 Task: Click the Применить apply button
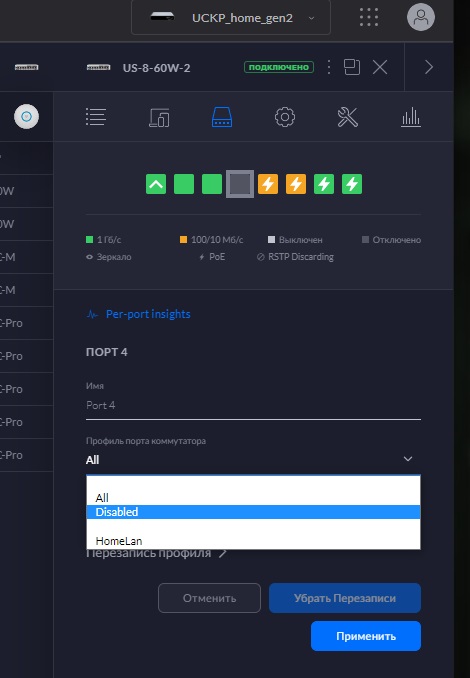[x=366, y=636]
